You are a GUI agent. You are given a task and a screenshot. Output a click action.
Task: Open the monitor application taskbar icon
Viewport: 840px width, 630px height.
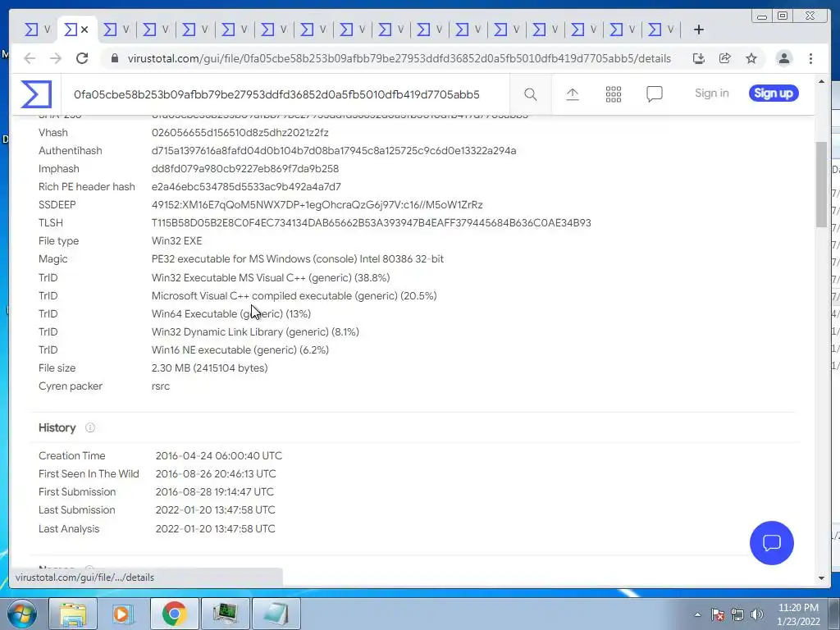[225, 614]
